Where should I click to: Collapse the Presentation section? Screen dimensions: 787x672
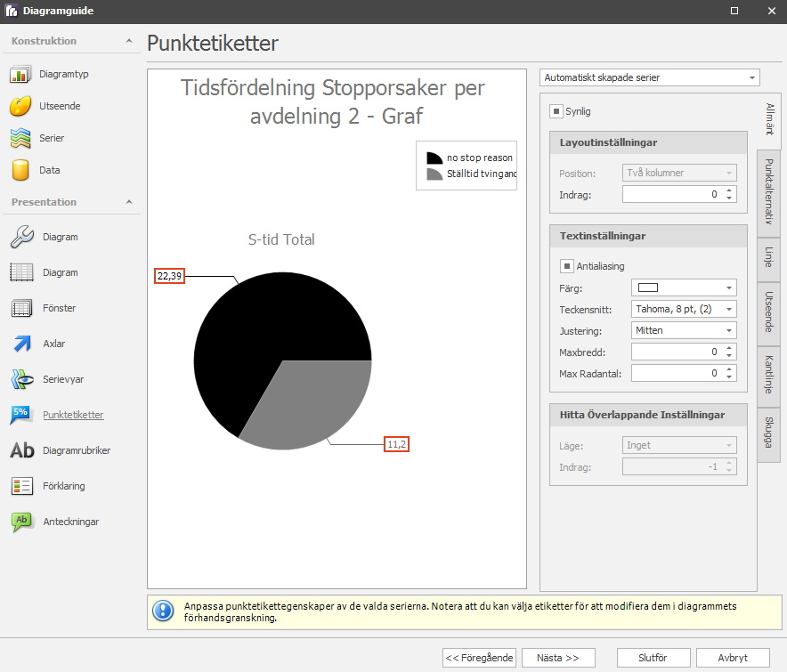(x=129, y=202)
